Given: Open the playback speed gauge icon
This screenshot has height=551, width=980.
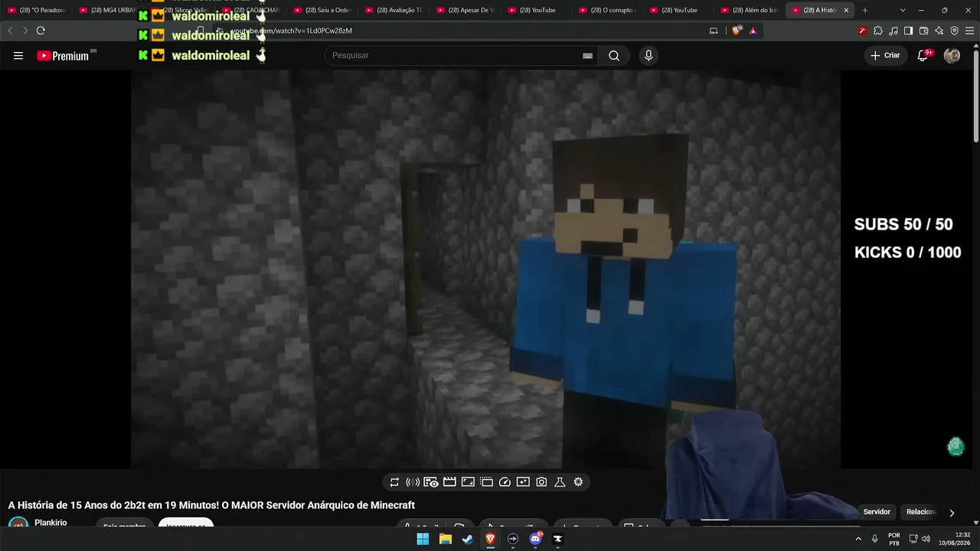Looking at the screenshot, I should pos(505,482).
